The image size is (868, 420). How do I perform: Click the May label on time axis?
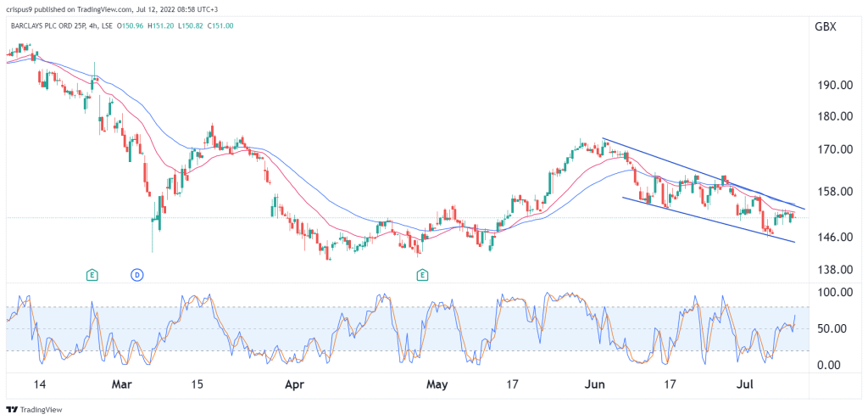pyautogui.click(x=437, y=384)
